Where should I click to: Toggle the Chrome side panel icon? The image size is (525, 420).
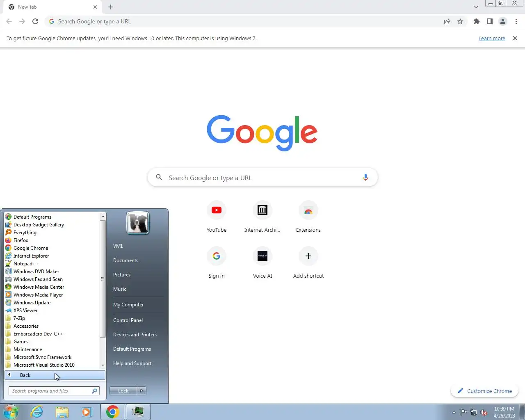(489, 21)
